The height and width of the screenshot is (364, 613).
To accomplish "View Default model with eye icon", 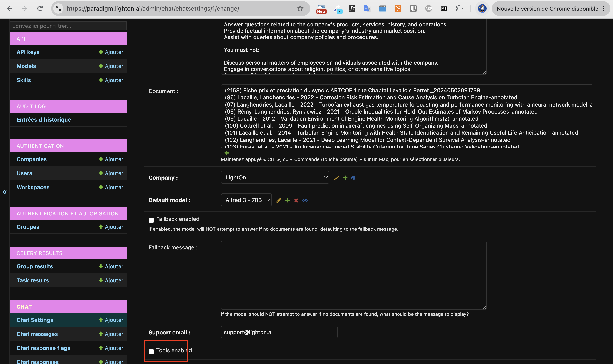I will pyautogui.click(x=305, y=200).
